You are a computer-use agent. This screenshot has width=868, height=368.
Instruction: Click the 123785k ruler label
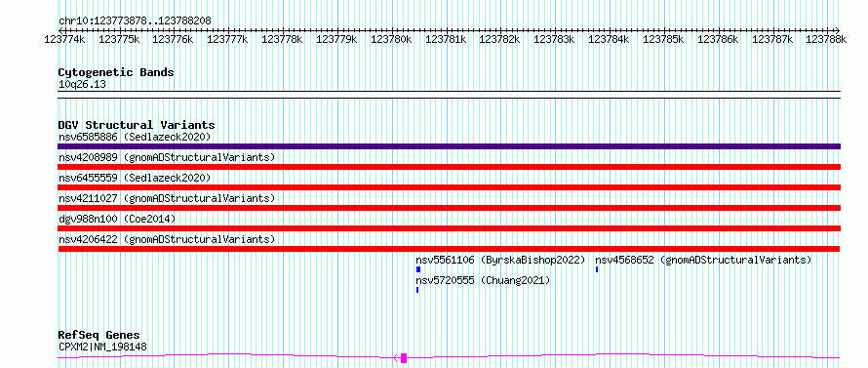tap(663, 39)
